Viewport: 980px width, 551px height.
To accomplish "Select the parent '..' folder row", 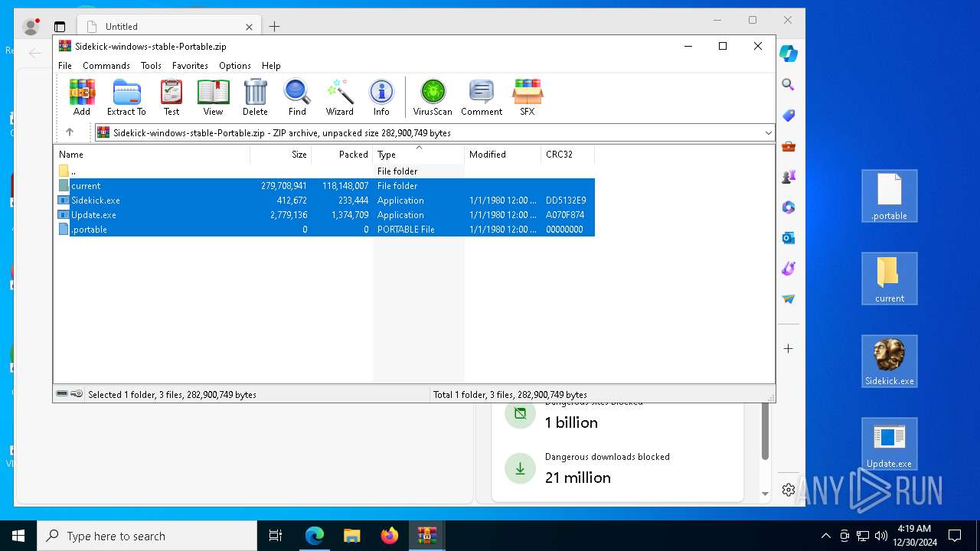I will [325, 171].
